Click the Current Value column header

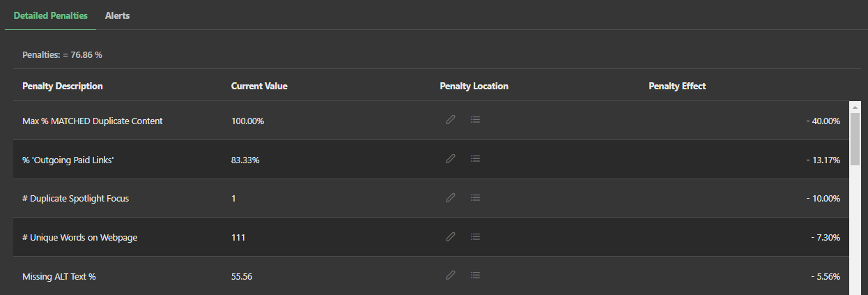pos(259,86)
